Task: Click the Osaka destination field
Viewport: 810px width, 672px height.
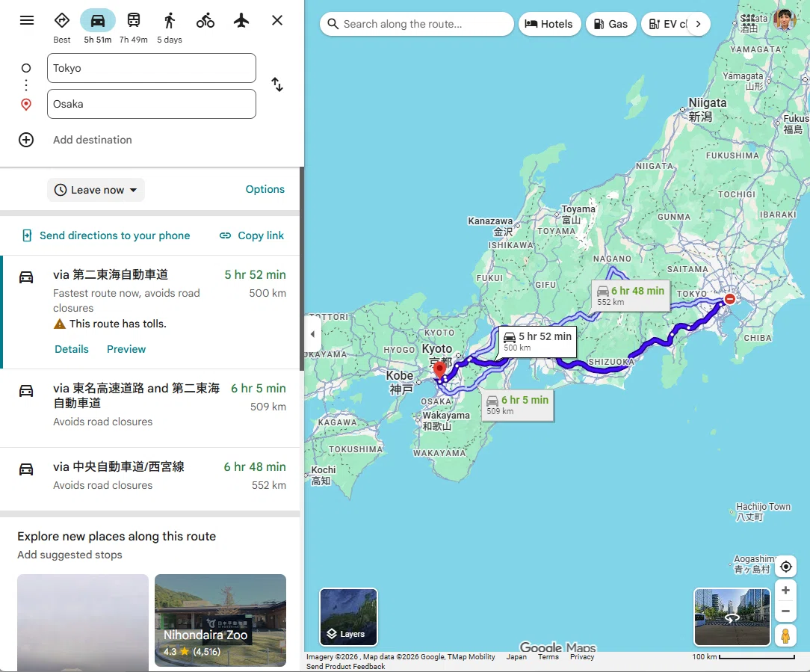Action: pyautogui.click(x=152, y=104)
